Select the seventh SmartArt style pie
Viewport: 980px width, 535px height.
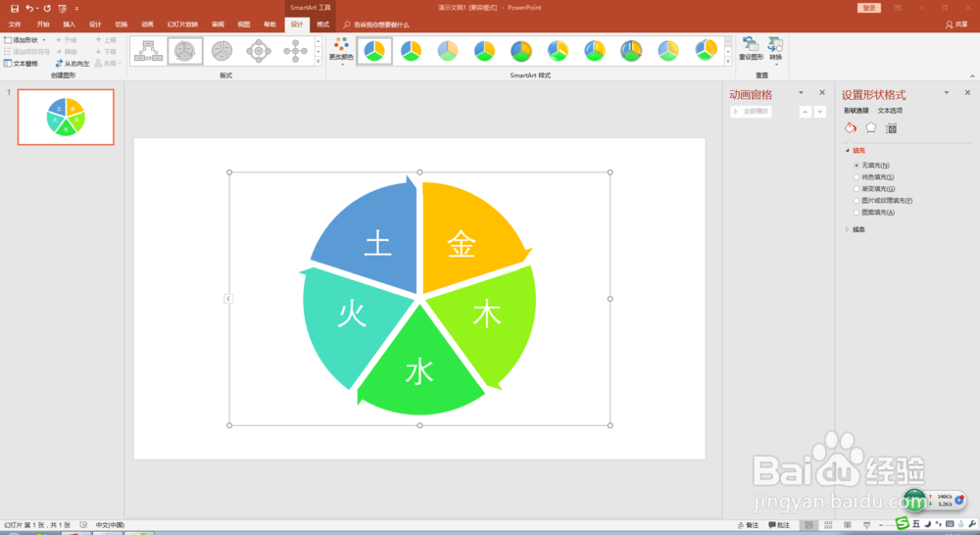pos(595,51)
